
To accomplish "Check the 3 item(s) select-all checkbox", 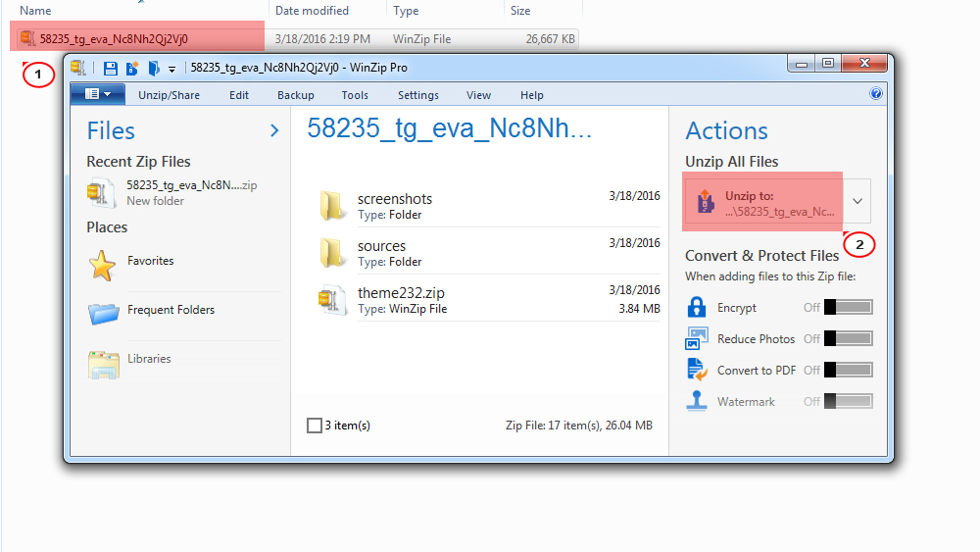I will coord(315,426).
